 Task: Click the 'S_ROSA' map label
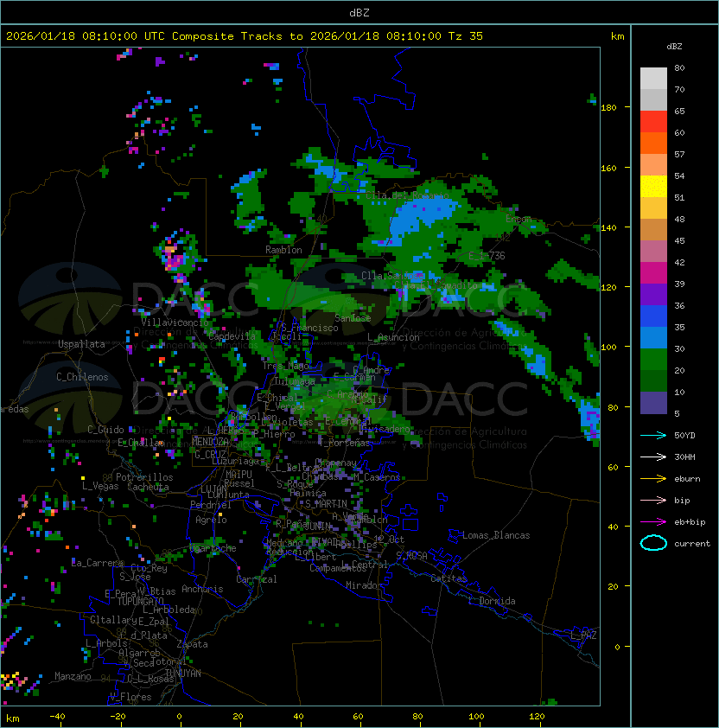[411, 555]
